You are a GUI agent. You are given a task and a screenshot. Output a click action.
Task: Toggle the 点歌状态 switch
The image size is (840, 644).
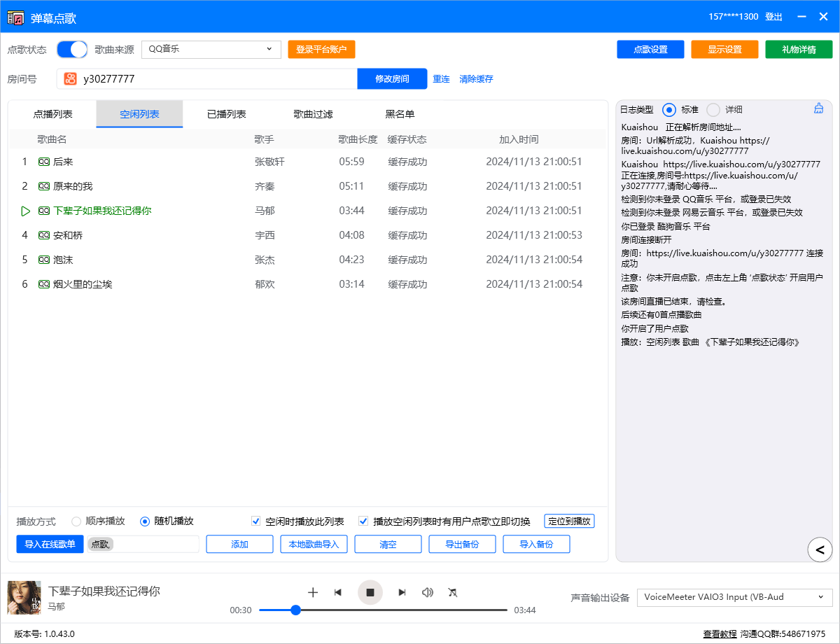[x=72, y=50]
